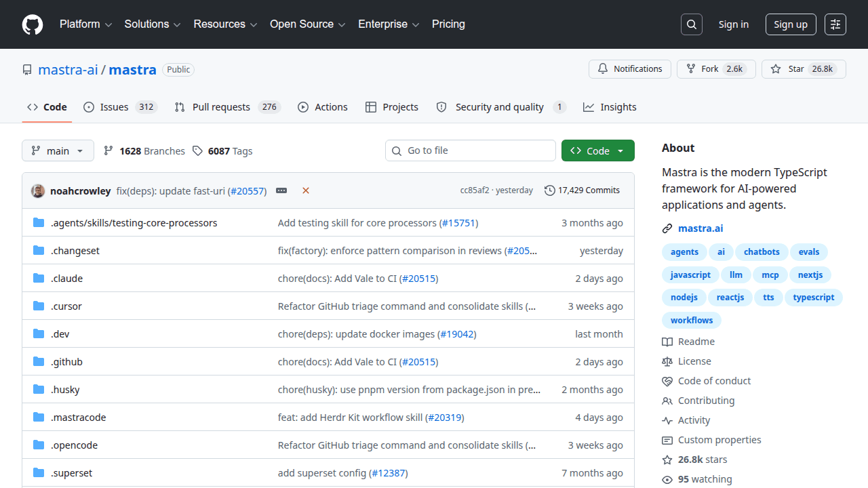Click the Notifications bell button

pyautogui.click(x=630, y=69)
